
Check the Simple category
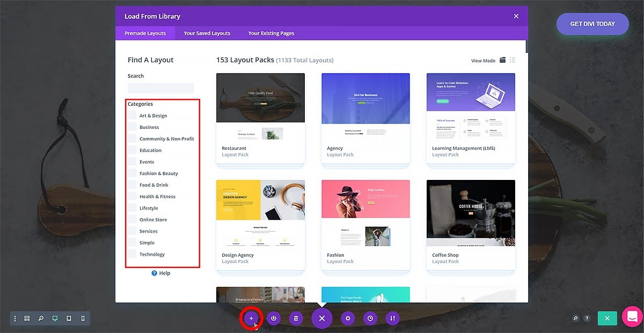[132, 243]
